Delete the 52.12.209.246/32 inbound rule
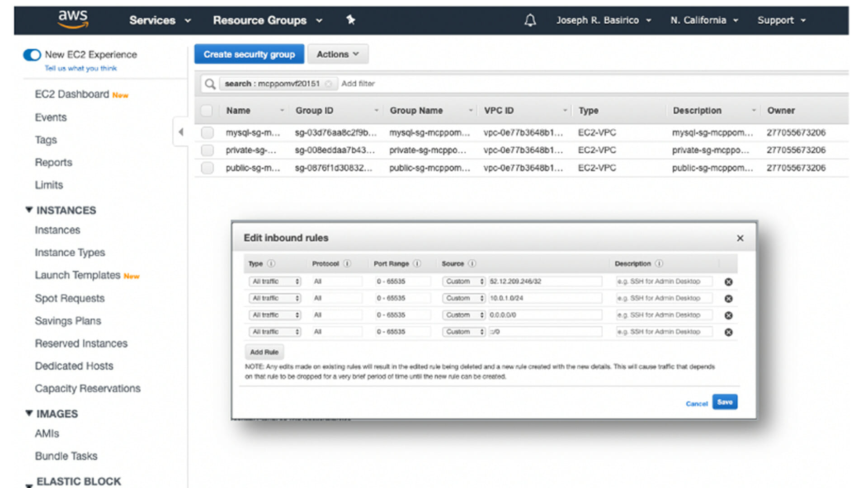Viewport: 868px width, 488px height. tap(728, 282)
